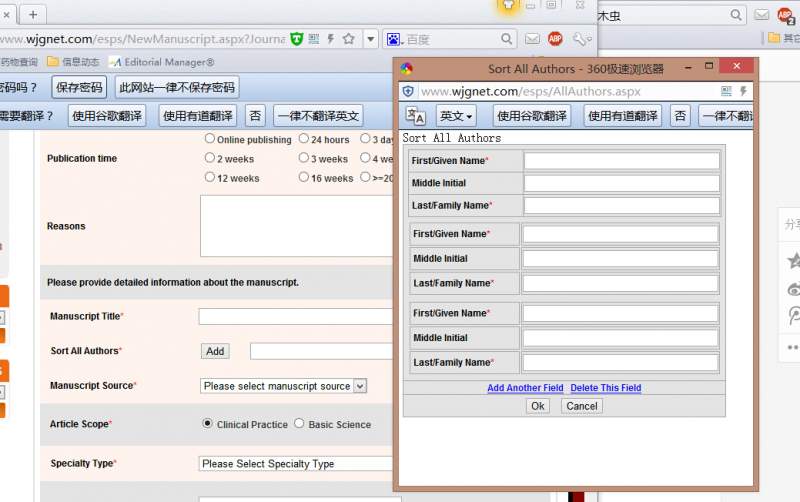Click second author's Last/Family Name field

[620, 283]
